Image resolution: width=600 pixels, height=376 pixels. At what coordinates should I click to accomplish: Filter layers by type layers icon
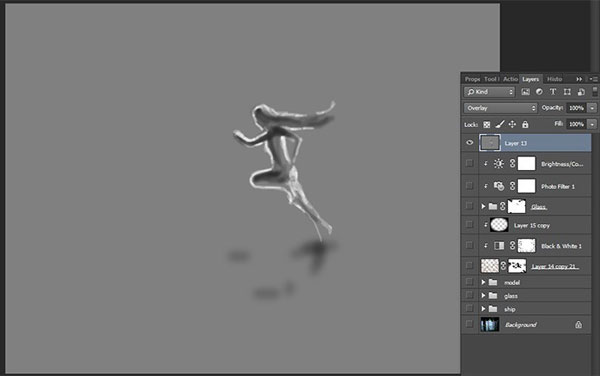553,92
